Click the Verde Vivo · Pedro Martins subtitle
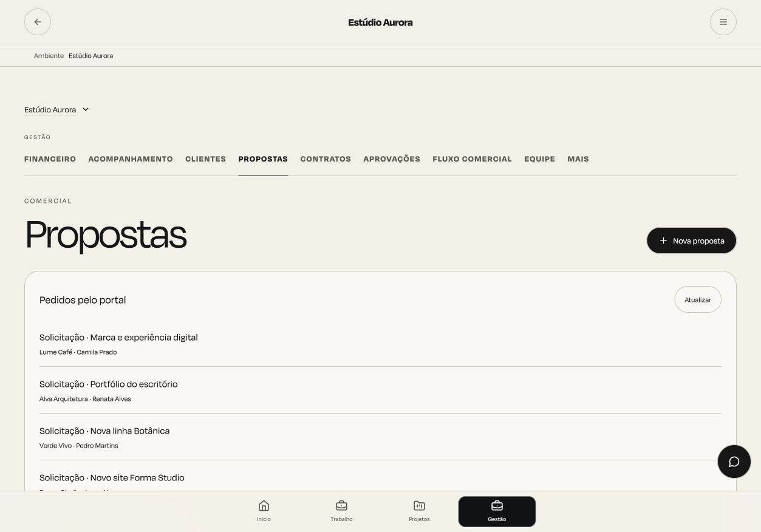Image resolution: width=761 pixels, height=532 pixels. tap(79, 446)
